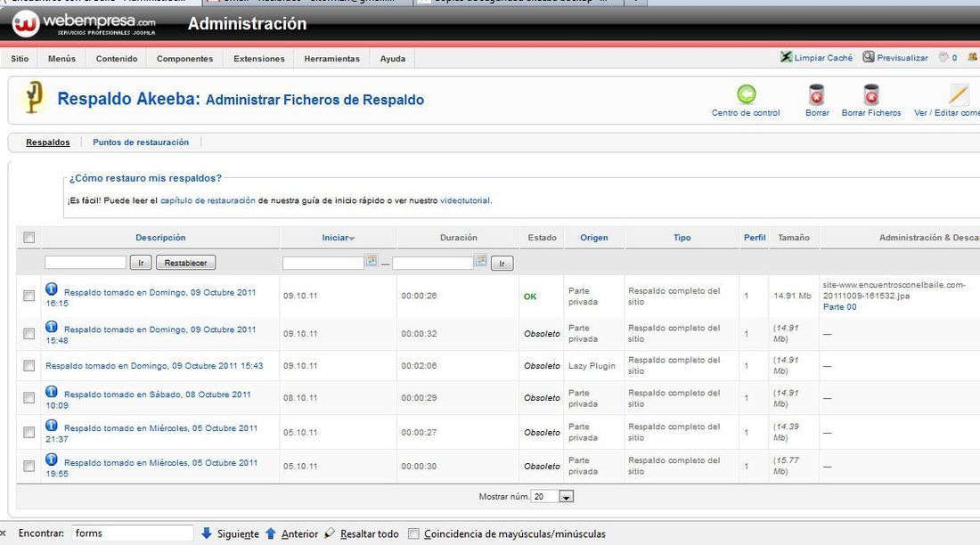
Task: Focus the end date filter field
Action: tap(432, 263)
